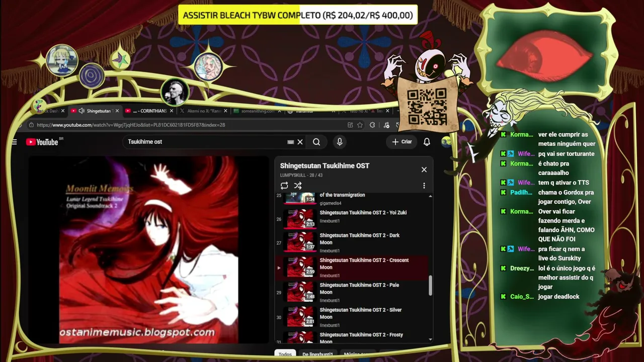The image size is (644, 362).
Task: Click the Criar create button
Action: click(x=402, y=142)
